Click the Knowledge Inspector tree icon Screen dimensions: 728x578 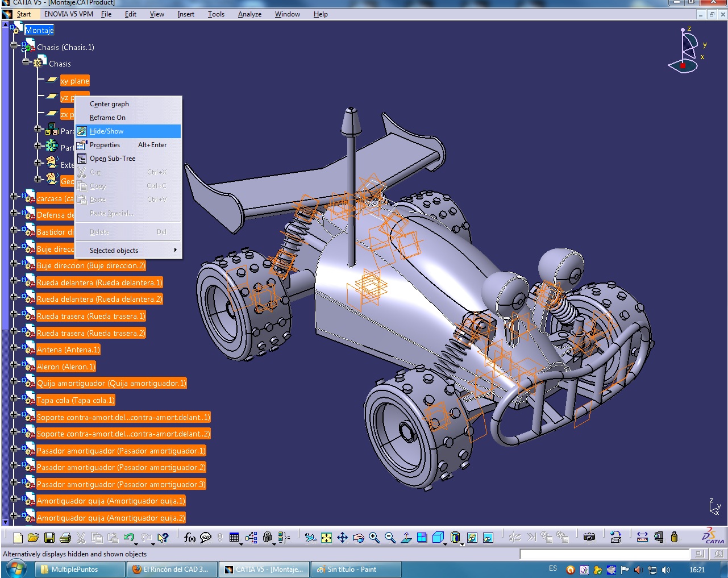coord(251,537)
